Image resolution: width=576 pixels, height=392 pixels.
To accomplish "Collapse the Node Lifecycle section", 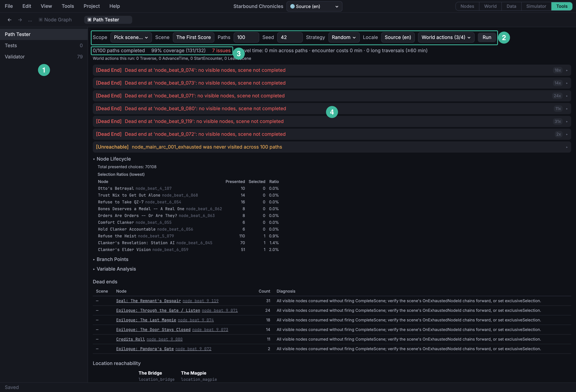I will tap(112, 159).
